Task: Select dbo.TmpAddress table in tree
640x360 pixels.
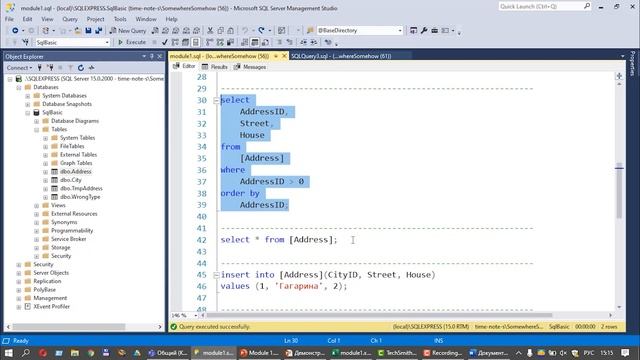Action: 81,189
